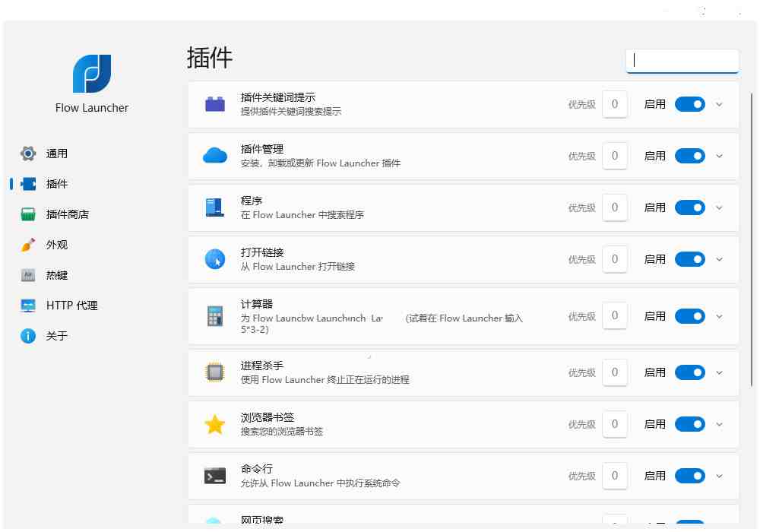This screenshot has height=532, width=760.
Task: Select the 计算器 calculator icon
Action: point(215,315)
